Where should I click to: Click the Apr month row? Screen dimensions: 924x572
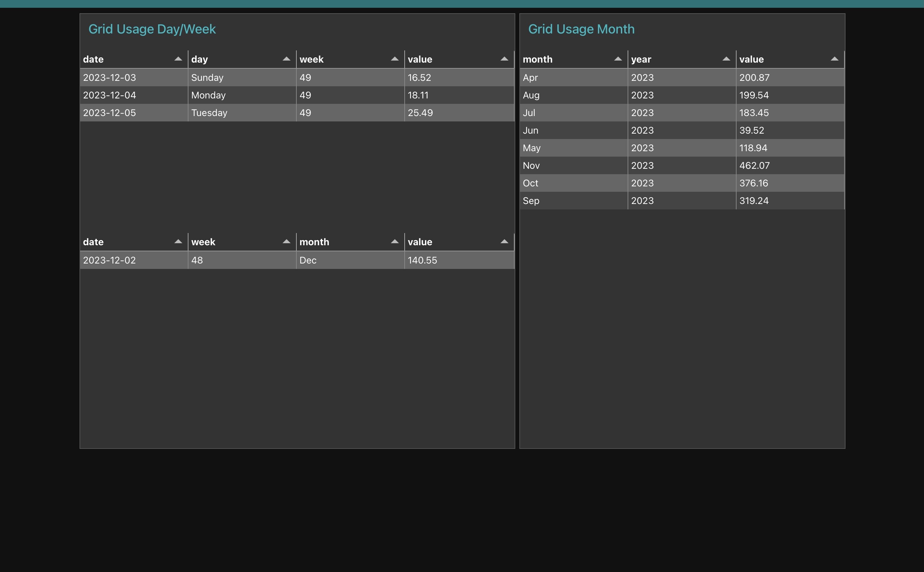pyautogui.click(x=682, y=77)
